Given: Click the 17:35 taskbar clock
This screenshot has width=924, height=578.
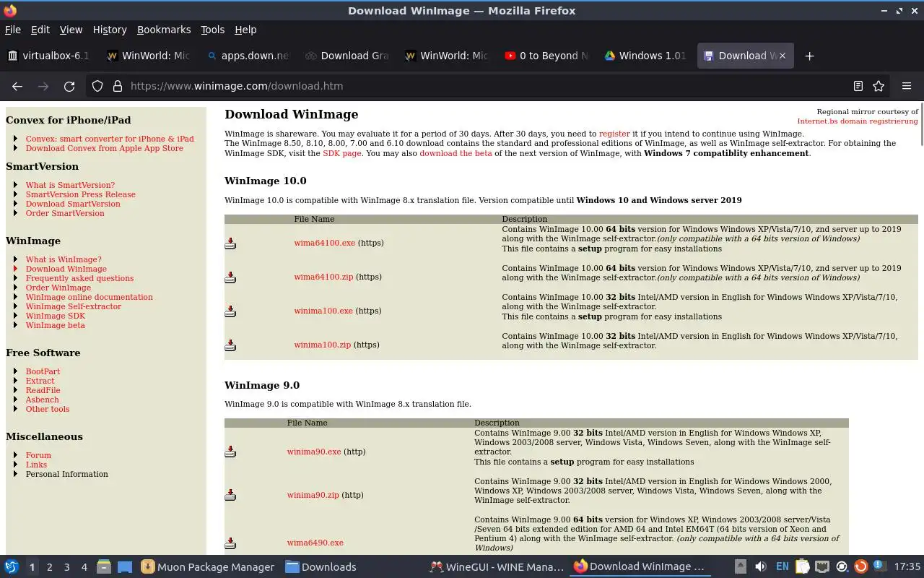Looking at the screenshot, I should coord(907,567).
